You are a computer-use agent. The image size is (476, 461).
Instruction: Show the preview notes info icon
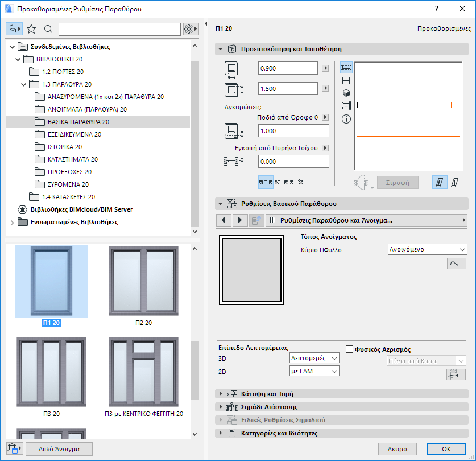coord(346,119)
